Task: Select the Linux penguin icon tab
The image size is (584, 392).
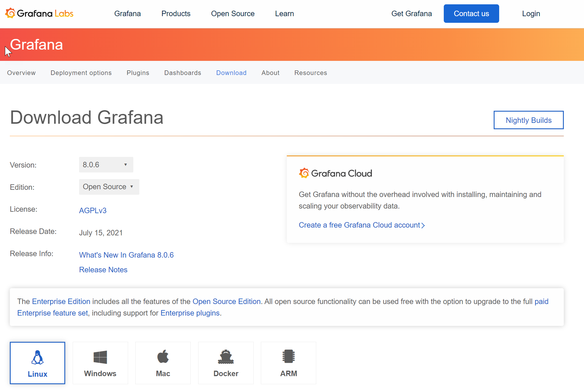Action: coord(38,363)
